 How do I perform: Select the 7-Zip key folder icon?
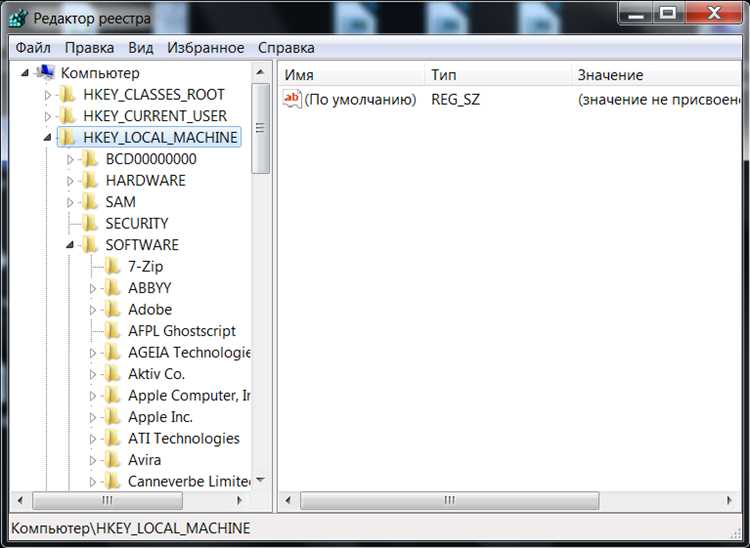pyautogui.click(x=112, y=266)
